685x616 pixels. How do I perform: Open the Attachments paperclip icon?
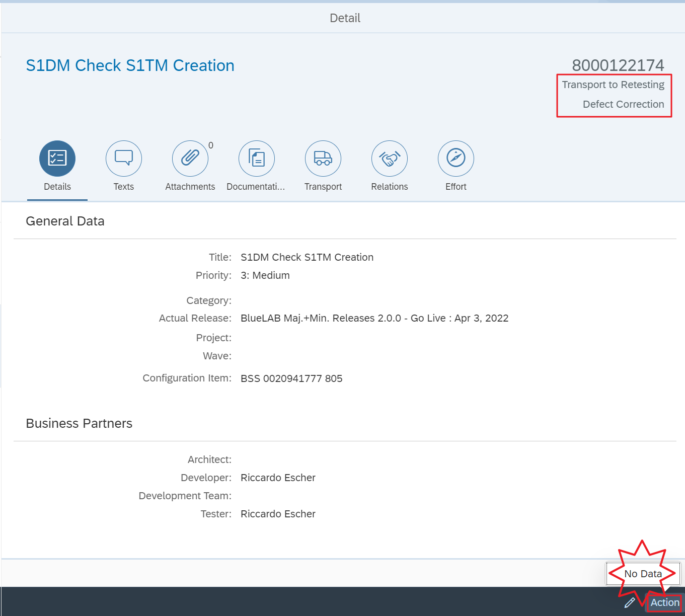tap(190, 158)
